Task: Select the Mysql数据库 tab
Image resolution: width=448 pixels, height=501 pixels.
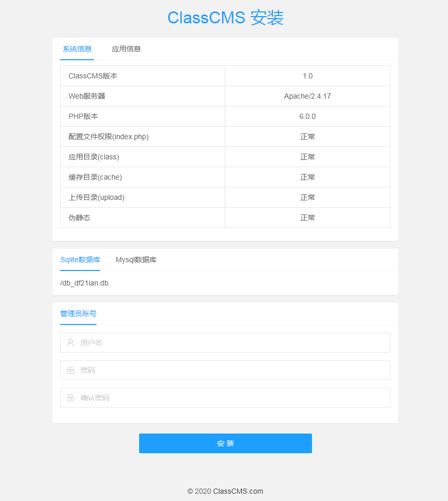Action: pyautogui.click(x=135, y=260)
